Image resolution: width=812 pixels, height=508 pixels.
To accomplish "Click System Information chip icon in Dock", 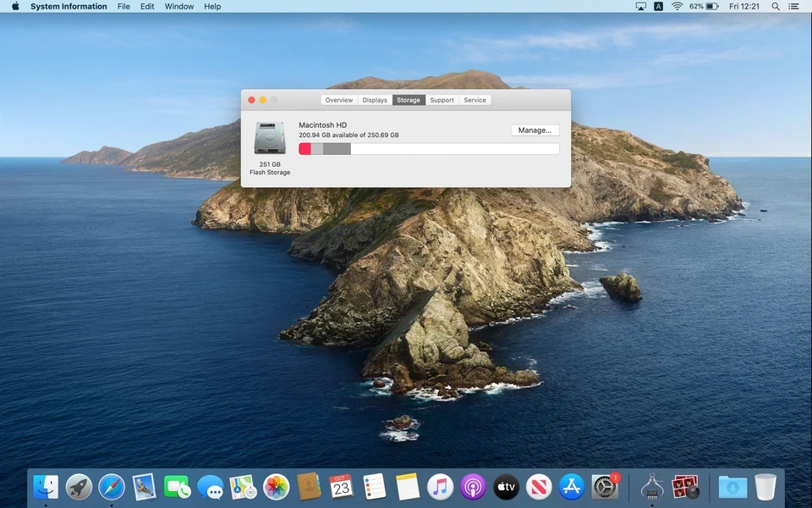I will [x=652, y=488].
